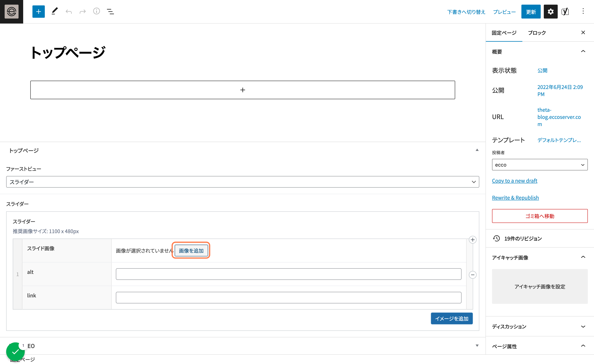Set featured image アイキャッチ画像を設定
Viewport: 594px width, 364px height.
[x=540, y=286]
